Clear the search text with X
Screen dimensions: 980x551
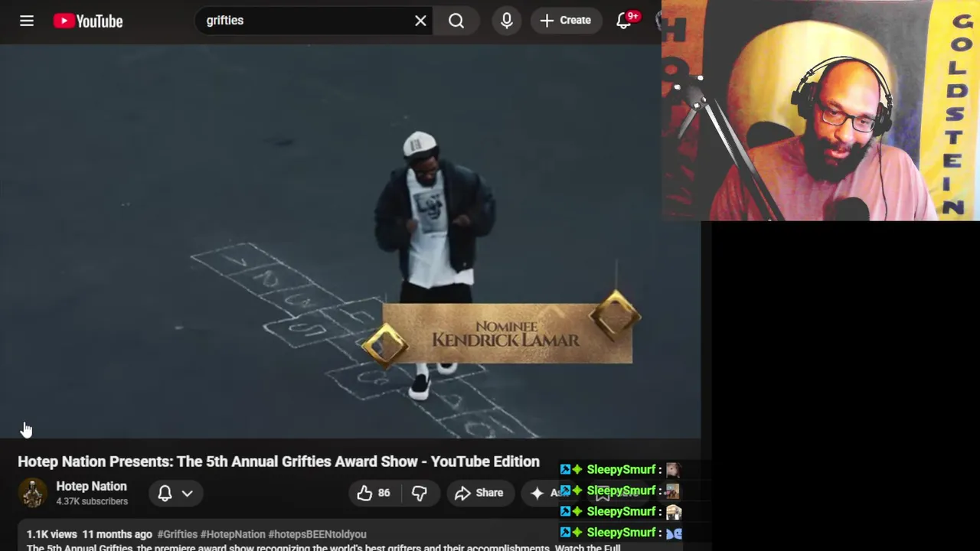point(420,21)
